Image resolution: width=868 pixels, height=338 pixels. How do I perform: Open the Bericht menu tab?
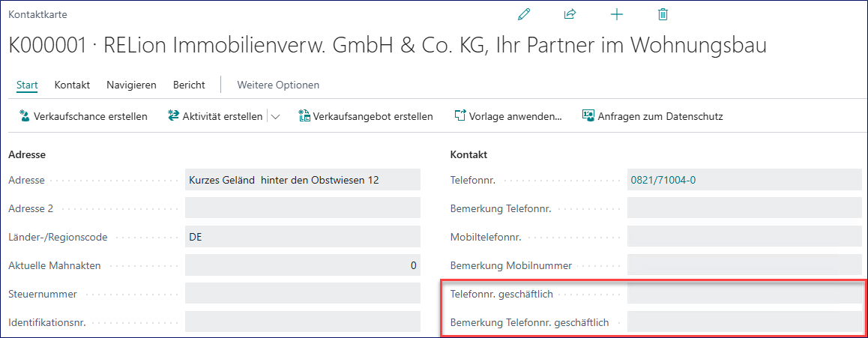tap(189, 85)
